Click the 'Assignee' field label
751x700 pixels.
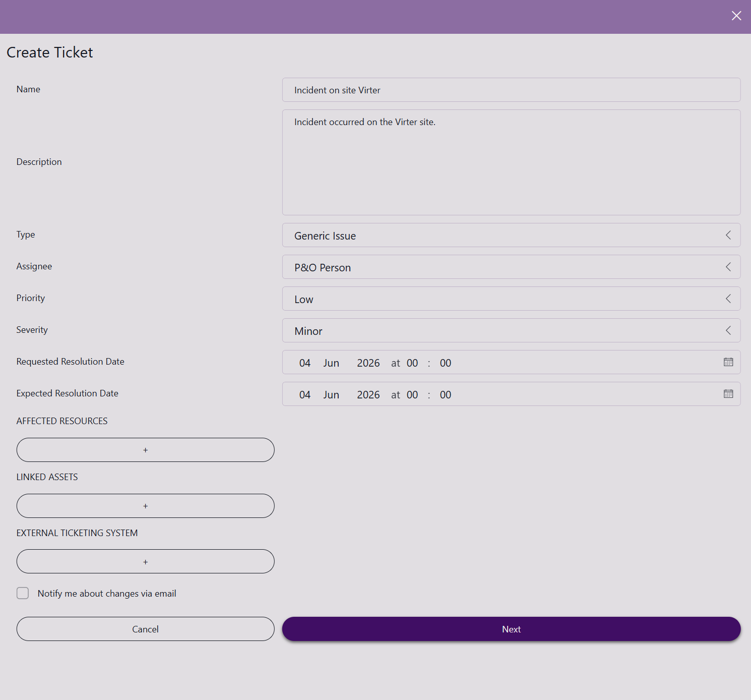point(34,266)
